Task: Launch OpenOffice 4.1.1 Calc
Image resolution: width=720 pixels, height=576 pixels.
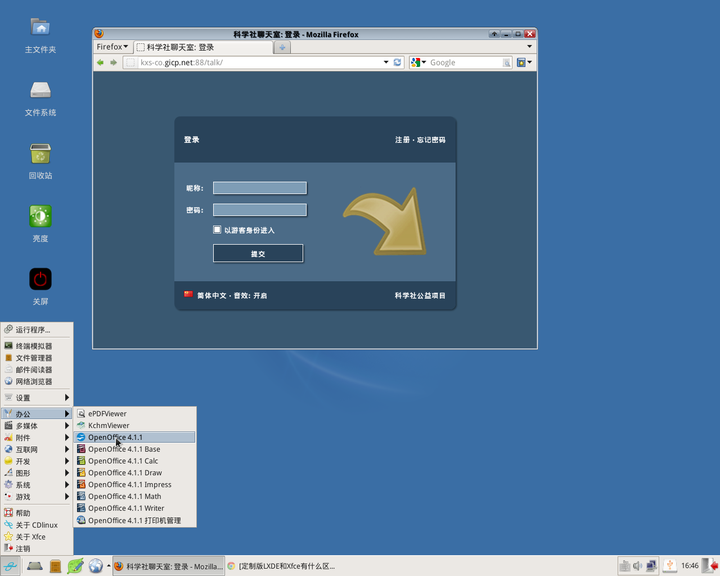Action: [x=135, y=461]
